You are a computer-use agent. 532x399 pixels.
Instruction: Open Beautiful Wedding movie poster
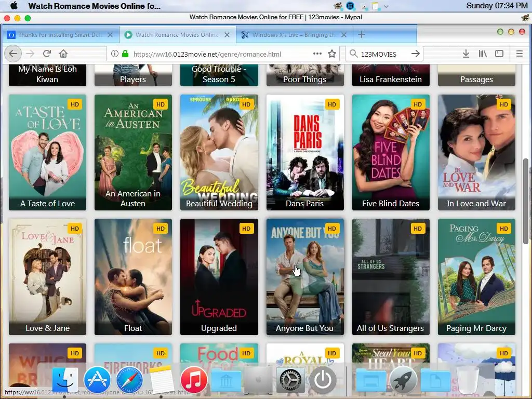pos(219,152)
